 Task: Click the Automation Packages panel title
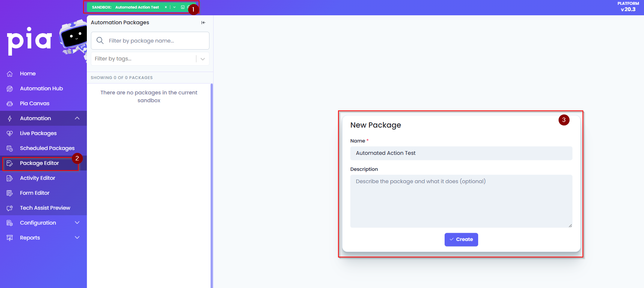pyautogui.click(x=120, y=22)
